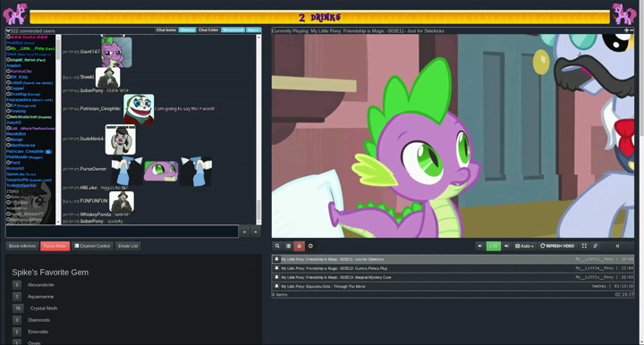Click the Block referrers button
Image resolution: width=644 pixels, height=345 pixels.
tap(22, 246)
